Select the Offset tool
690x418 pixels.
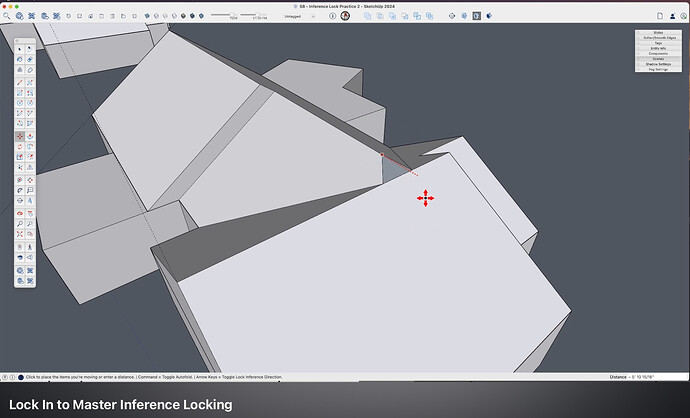pyautogui.click(x=30, y=157)
